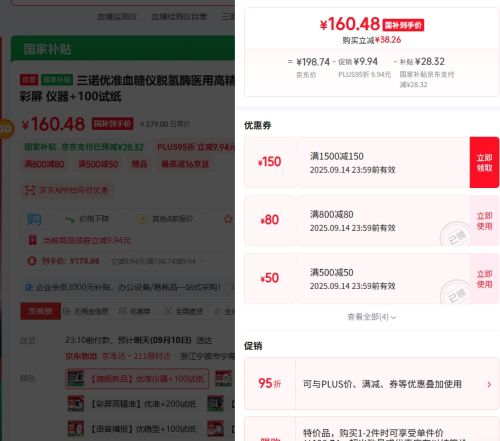
Task: Click the star favorite icon
Action: 228,219
